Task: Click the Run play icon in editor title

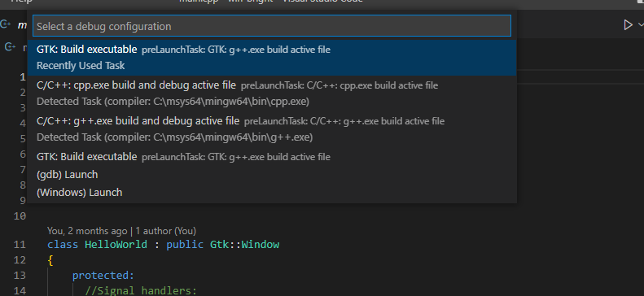Action: click(x=628, y=25)
